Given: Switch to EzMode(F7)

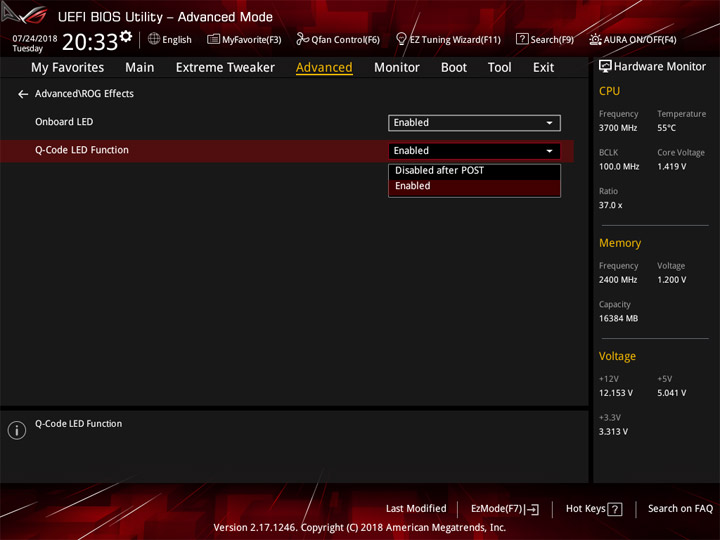Looking at the screenshot, I should pos(505,509).
